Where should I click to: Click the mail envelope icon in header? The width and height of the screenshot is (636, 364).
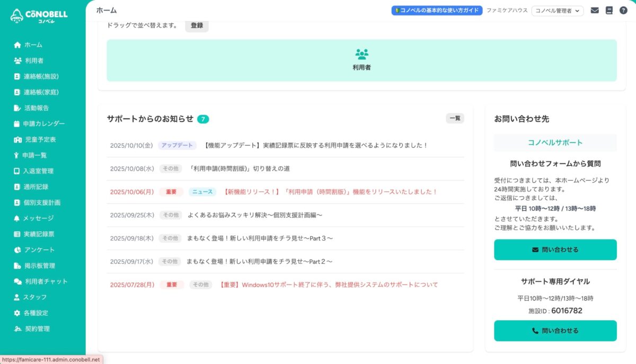tap(595, 10)
